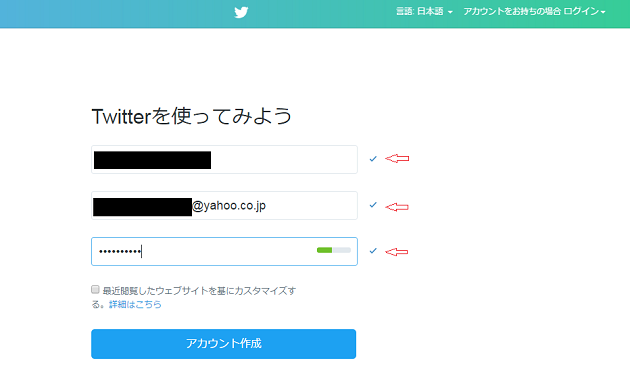Click the checkmark beside the email field
Viewport: 630px width, 367px height.
click(373, 205)
